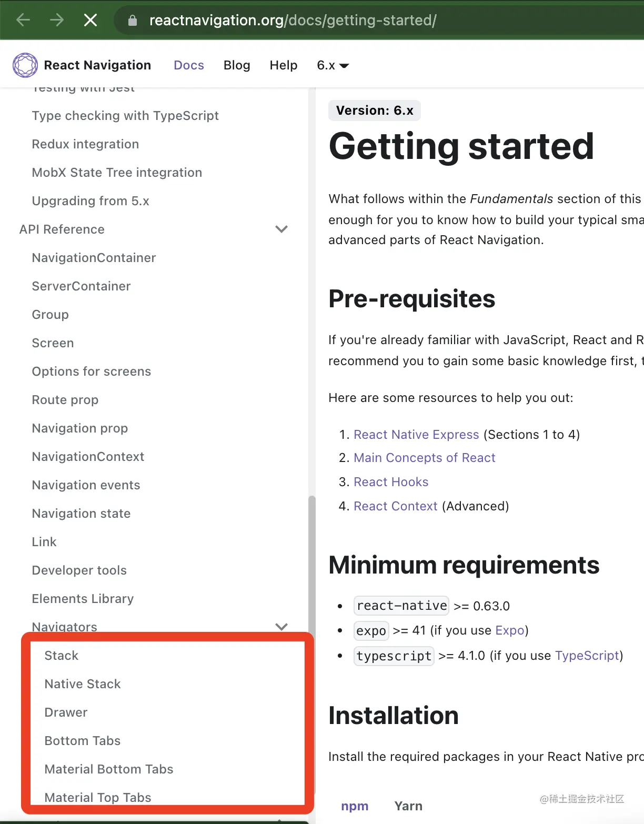Image resolution: width=644 pixels, height=824 pixels.
Task: Open the Help navigation item
Action: coord(284,65)
